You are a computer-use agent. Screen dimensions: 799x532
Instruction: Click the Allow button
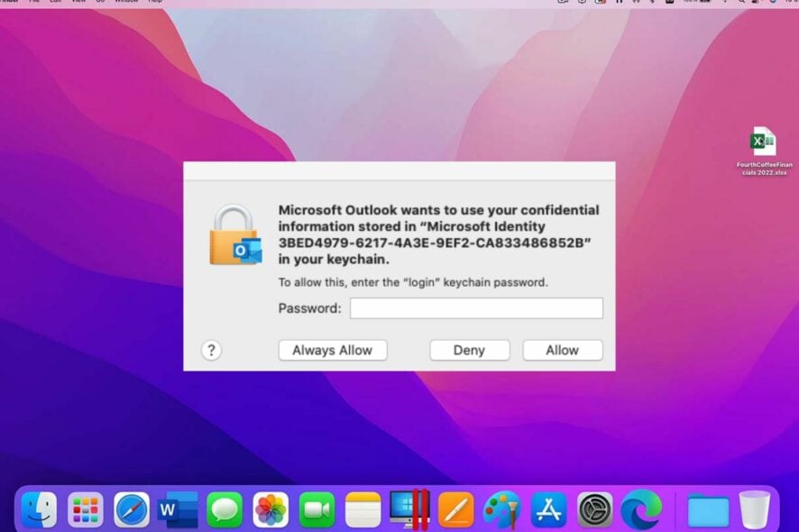[x=563, y=350]
